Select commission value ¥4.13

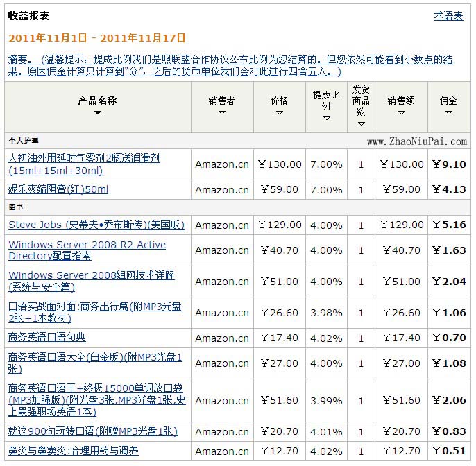449,189
